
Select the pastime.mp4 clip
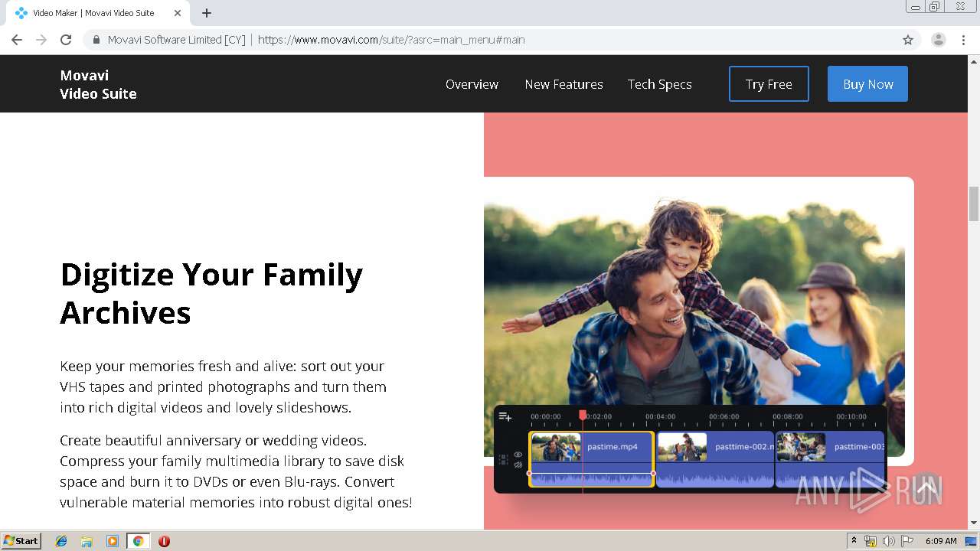[x=591, y=458]
